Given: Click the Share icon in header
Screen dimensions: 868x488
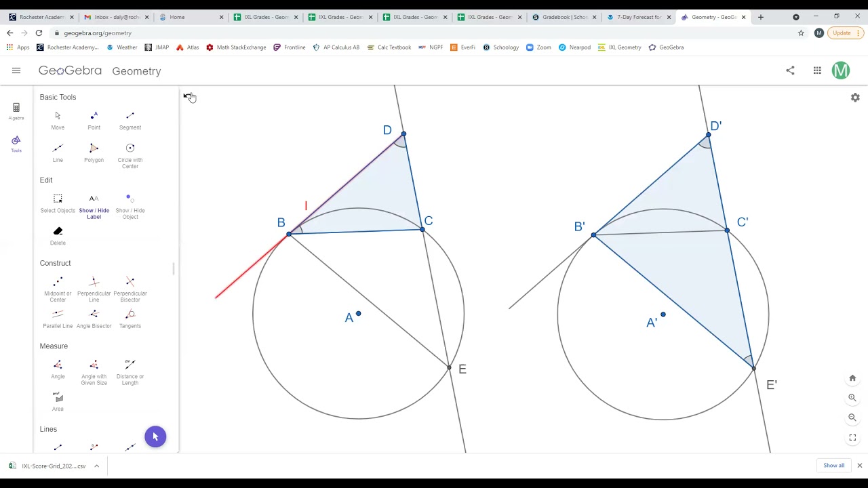Looking at the screenshot, I should click(790, 70).
